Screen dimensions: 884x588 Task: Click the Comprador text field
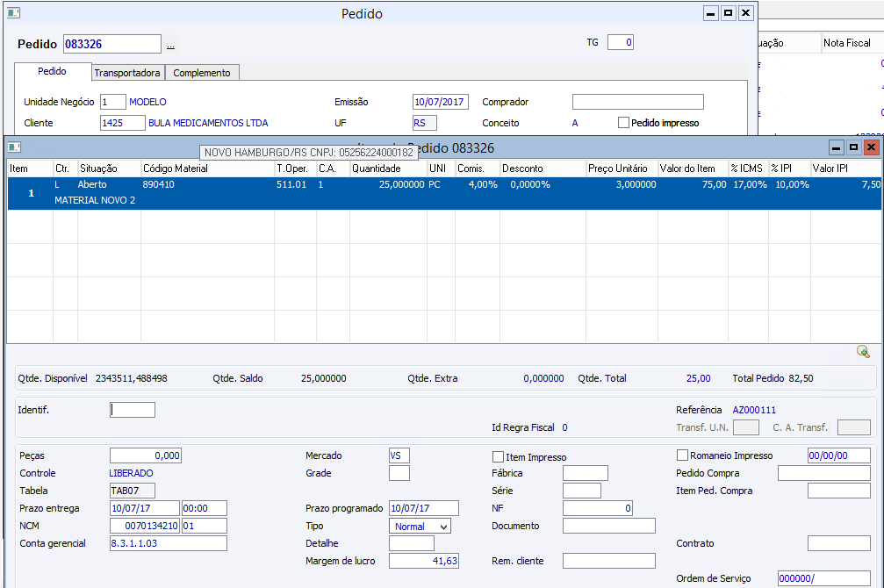[x=637, y=102]
